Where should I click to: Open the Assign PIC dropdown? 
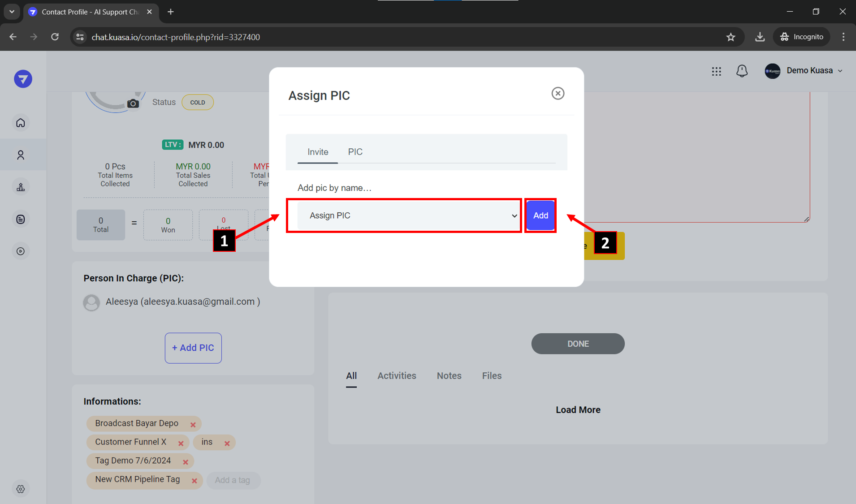coord(407,215)
